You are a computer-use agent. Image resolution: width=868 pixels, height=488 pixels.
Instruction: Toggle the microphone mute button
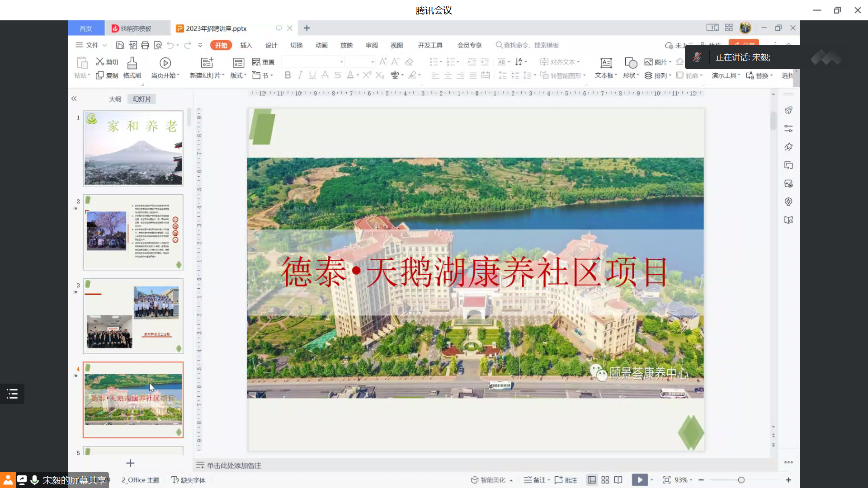[697, 57]
